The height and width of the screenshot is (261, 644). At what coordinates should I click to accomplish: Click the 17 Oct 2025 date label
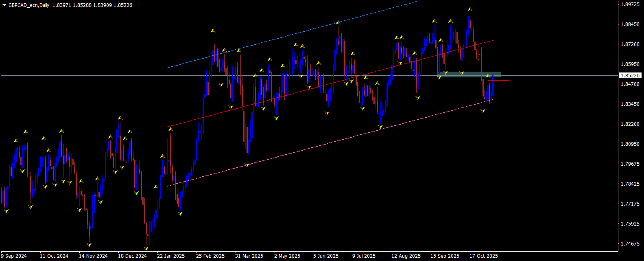tap(484, 256)
